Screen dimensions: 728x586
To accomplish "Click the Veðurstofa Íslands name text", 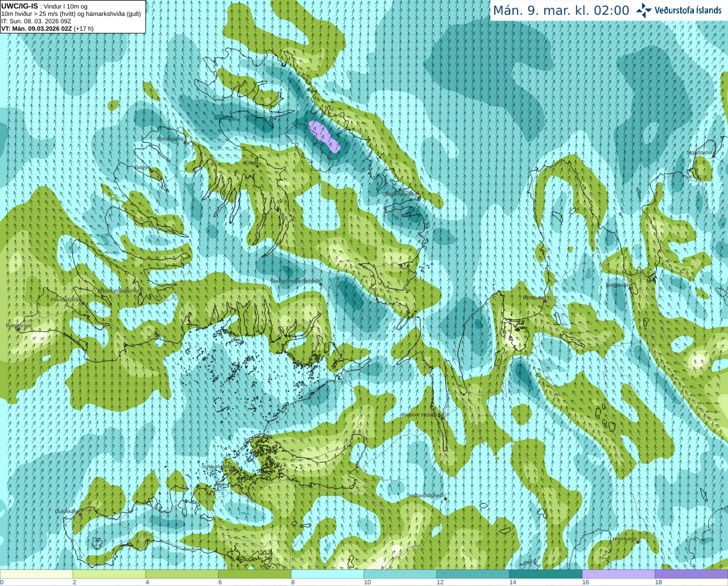I will point(688,10).
